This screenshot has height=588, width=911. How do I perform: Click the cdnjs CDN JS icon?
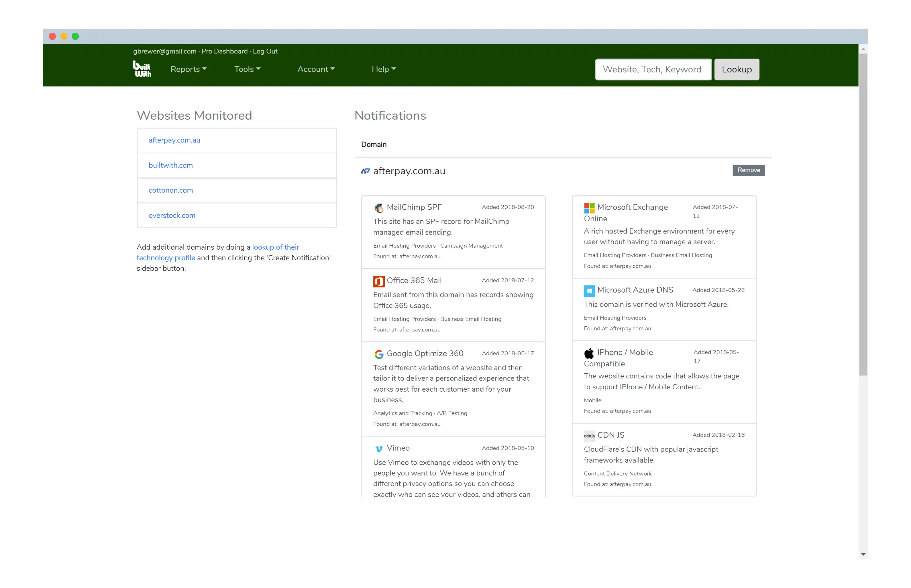pyautogui.click(x=589, y=436)
